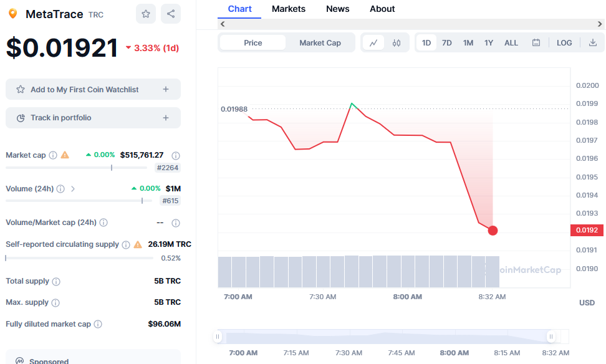The image size is (606, 364).
Task: Click the USD currency label
Action: pos(587,303)
